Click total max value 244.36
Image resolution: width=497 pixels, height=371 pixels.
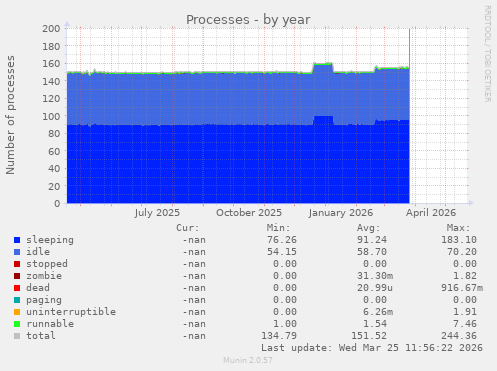459,336
